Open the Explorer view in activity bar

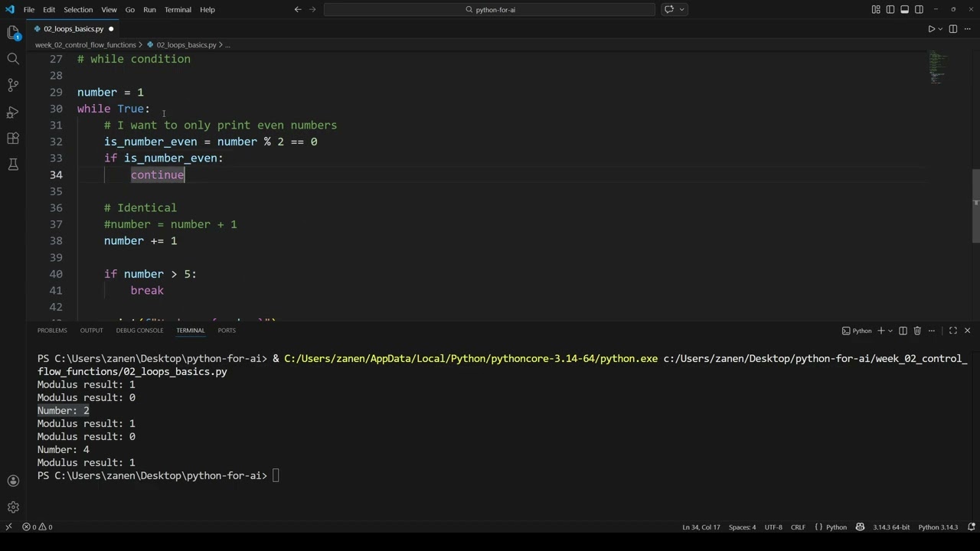click(13, 32)
